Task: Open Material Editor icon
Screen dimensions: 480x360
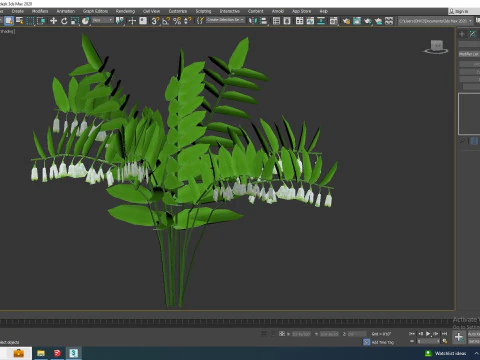Action: pyautogui.click(x=334, y=21)
